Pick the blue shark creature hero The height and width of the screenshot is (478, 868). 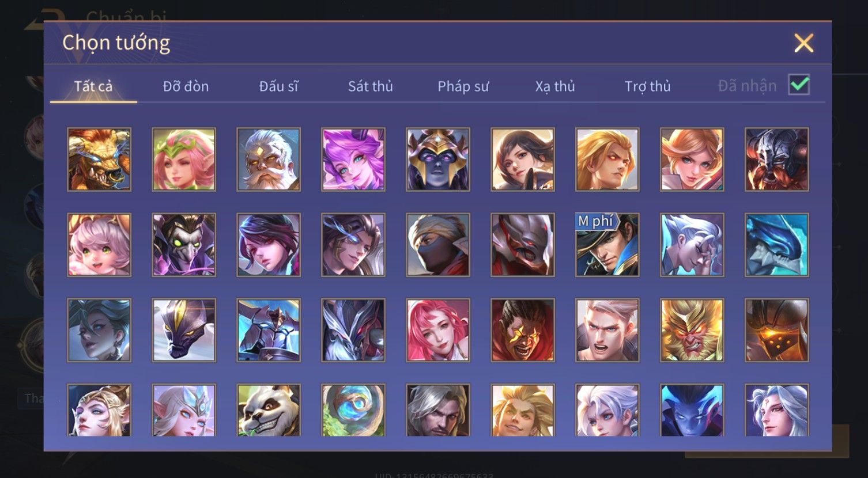(x=776, y=245)
